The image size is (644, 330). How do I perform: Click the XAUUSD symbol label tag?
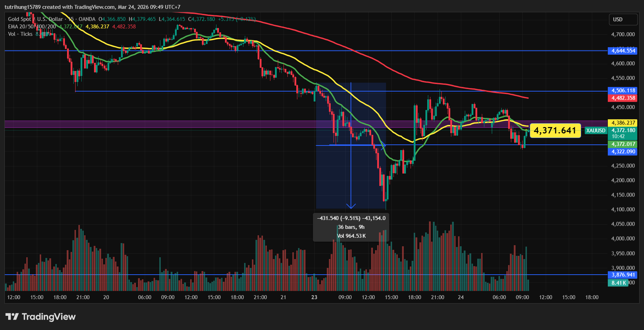point(595,131)
